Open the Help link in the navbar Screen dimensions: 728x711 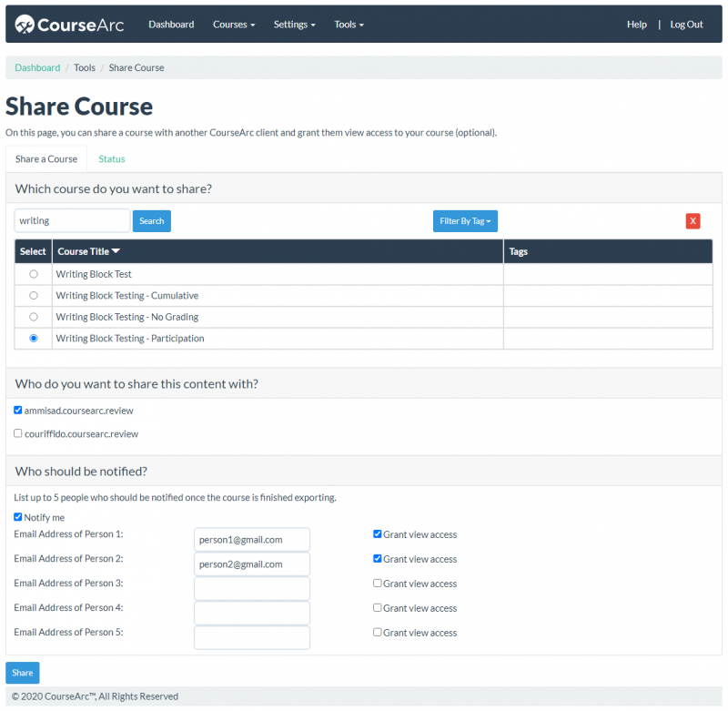(636, 25)
